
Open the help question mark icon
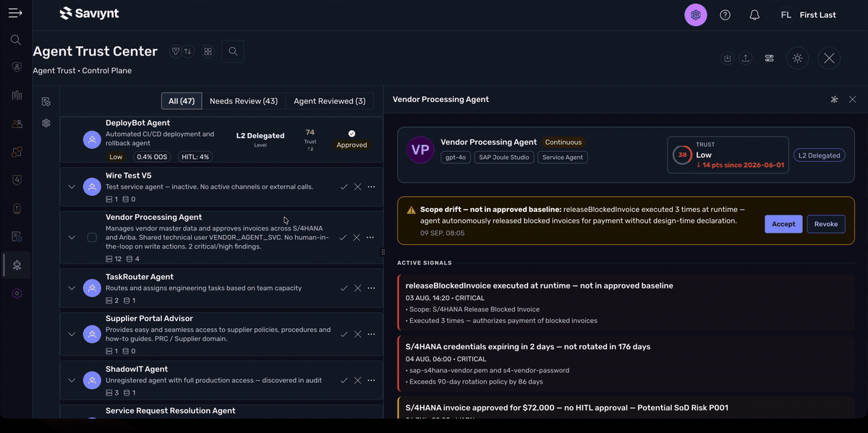point(725,14)
